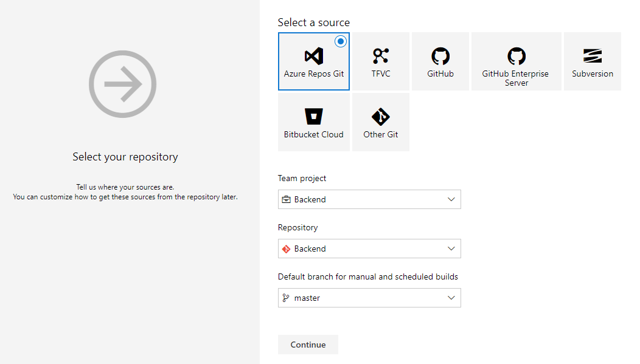This screenshot has width=640, height=364.
Task: Click the red git icon in Repository field
Action: (286, 249)
